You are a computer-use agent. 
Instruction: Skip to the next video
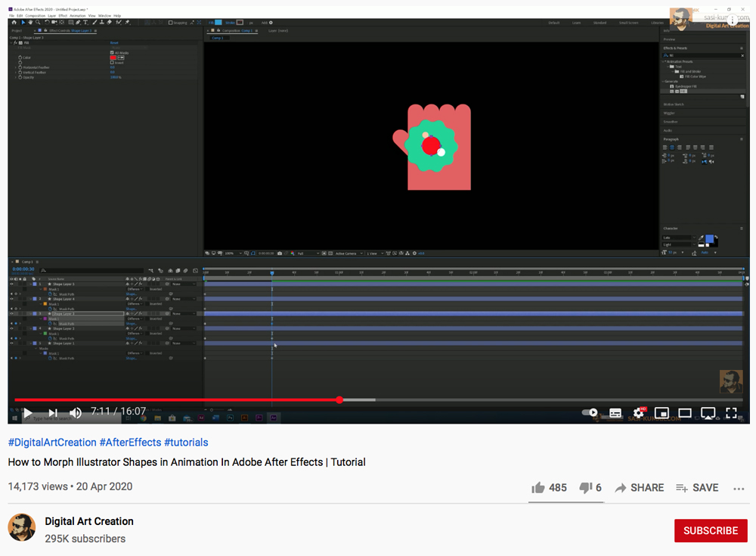(x=53, y=413)
